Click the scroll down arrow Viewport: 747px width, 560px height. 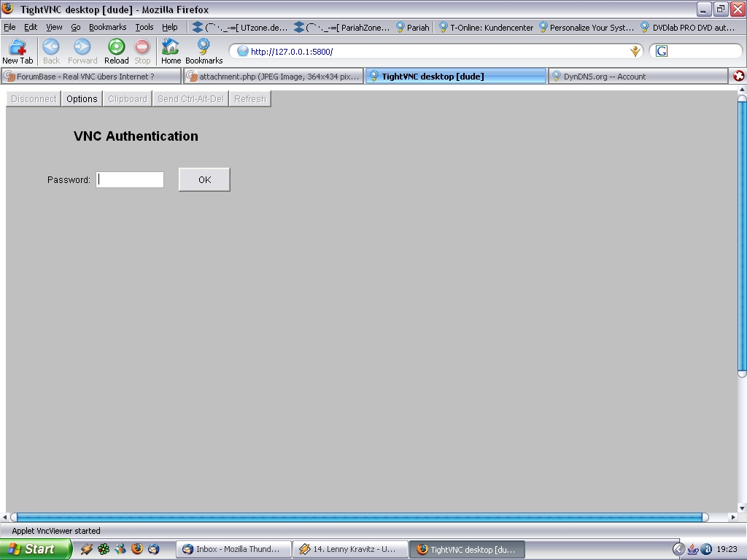click(x=742, y=508)
